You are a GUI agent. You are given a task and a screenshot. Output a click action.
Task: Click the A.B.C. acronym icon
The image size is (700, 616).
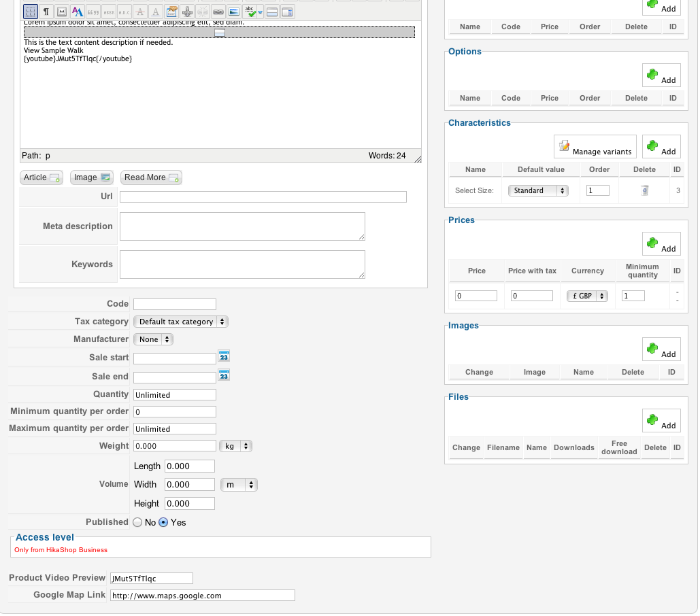tap(124, 12)
